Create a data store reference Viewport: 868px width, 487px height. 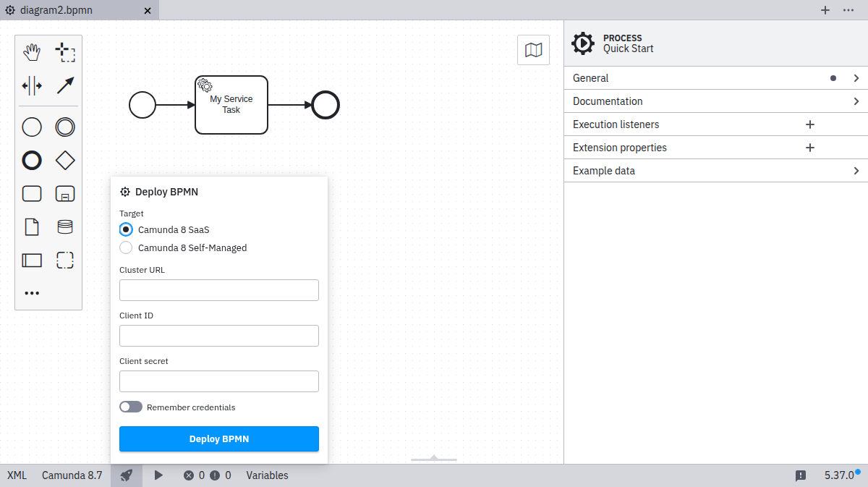pos(65,226)
